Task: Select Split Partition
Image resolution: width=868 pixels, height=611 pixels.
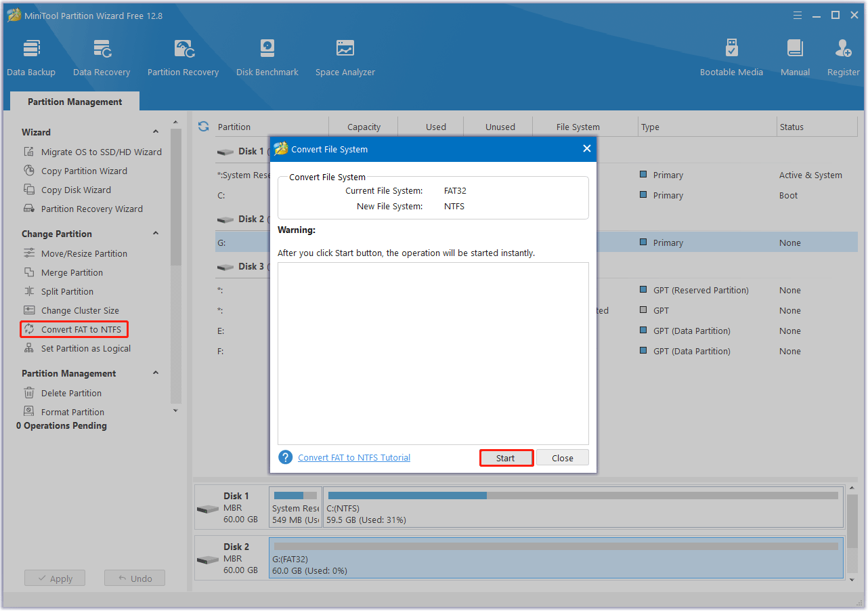Action: tap(59, 291)
